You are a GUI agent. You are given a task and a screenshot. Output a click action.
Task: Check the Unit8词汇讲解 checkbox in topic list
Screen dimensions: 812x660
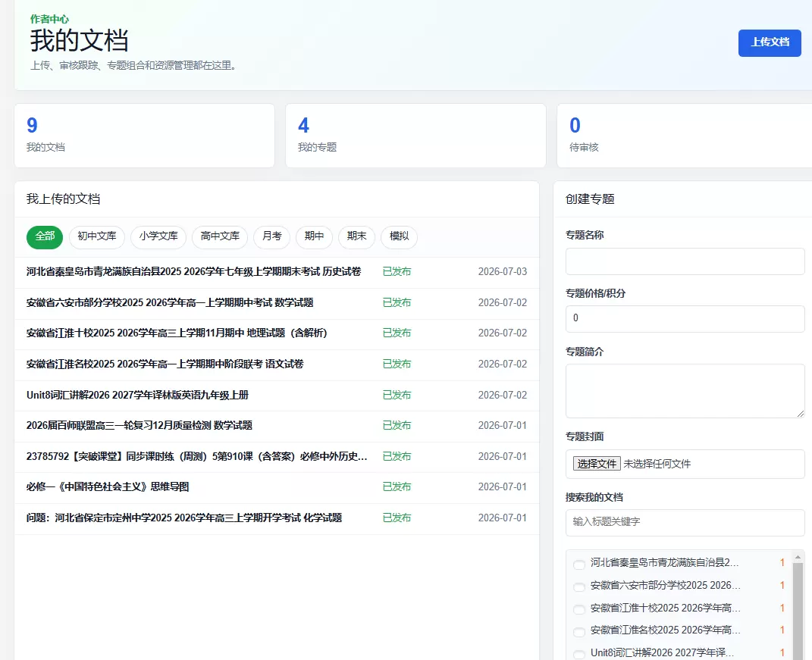click(579, 654)
